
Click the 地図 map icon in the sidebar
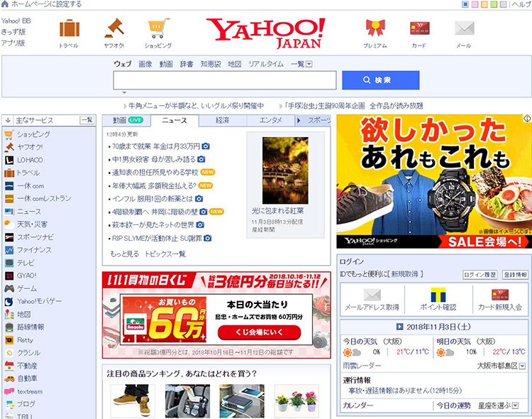(x=9, y=315)
